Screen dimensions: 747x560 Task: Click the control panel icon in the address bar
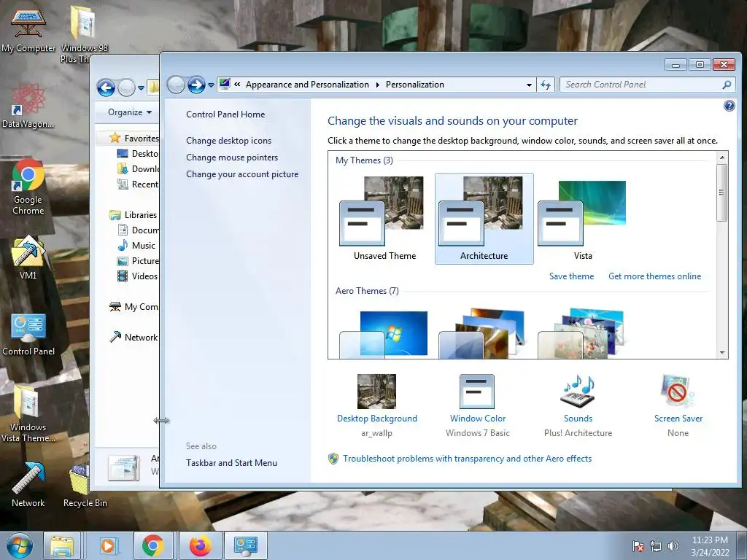pos(225,85)
